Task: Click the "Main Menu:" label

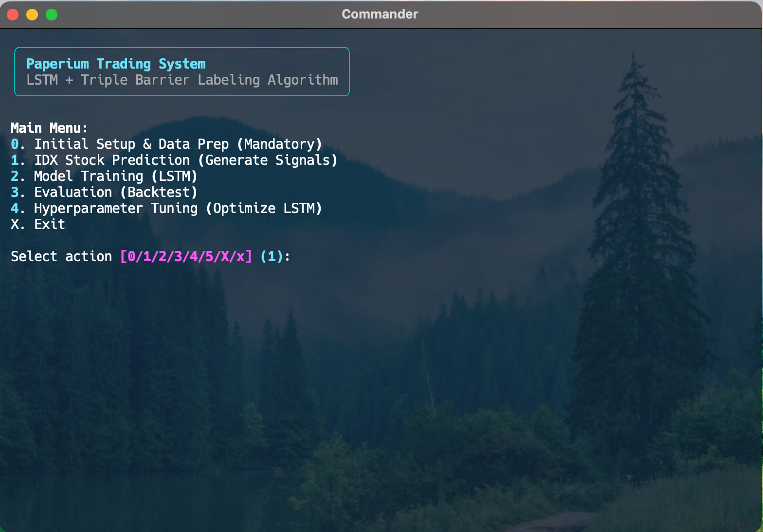Action: (x=49, y=128)
